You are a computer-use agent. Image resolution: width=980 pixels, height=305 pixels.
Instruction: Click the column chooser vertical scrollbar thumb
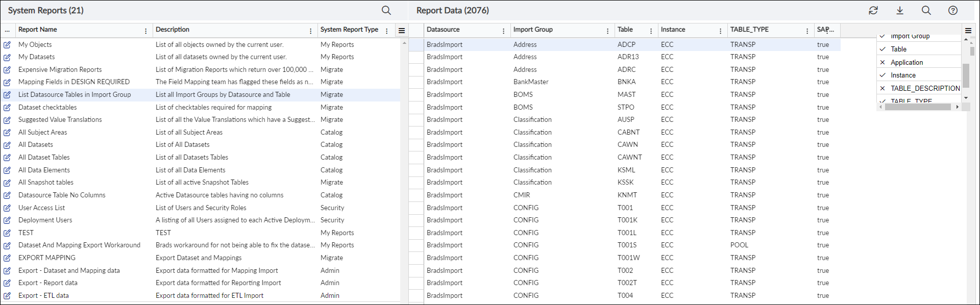(966, 75)
